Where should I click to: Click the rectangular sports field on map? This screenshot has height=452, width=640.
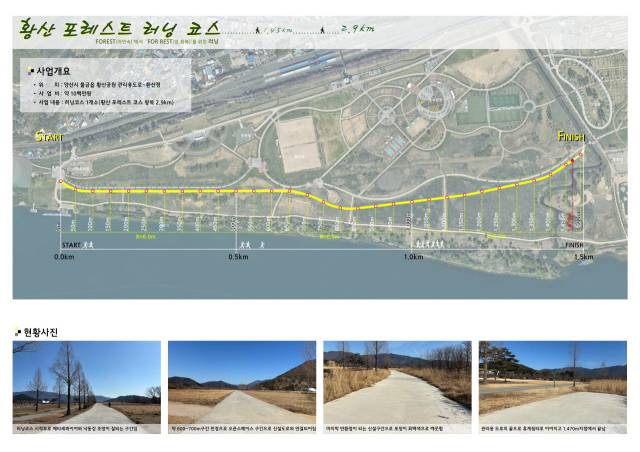(297, 143)
